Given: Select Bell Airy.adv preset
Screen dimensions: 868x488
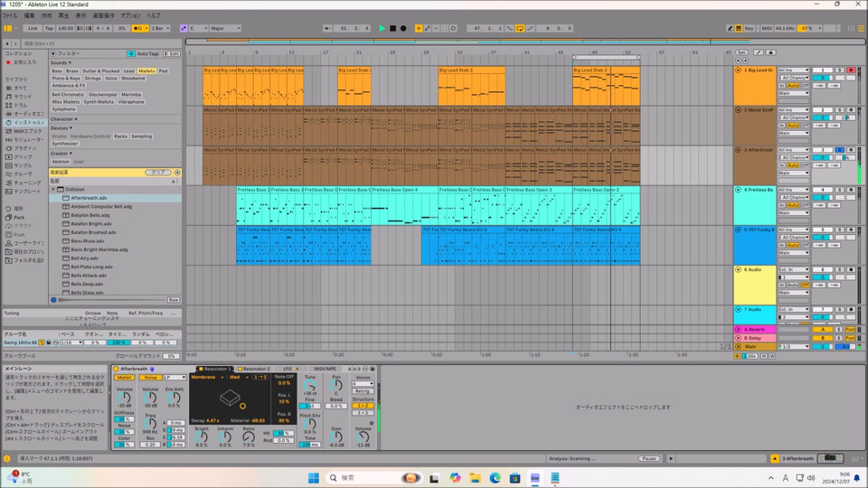Looking at the screenshot, I should [84, 258].
